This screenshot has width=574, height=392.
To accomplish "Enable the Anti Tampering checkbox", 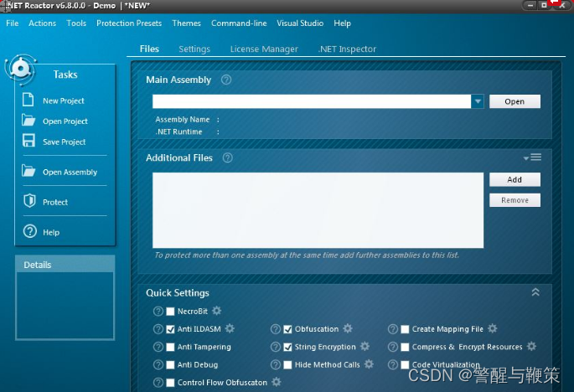I will pyautogui.click(x=170, y=347).
